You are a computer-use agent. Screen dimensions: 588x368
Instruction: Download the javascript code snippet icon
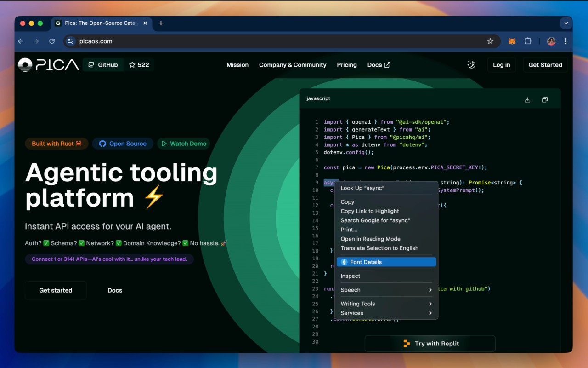coord(527,100)
